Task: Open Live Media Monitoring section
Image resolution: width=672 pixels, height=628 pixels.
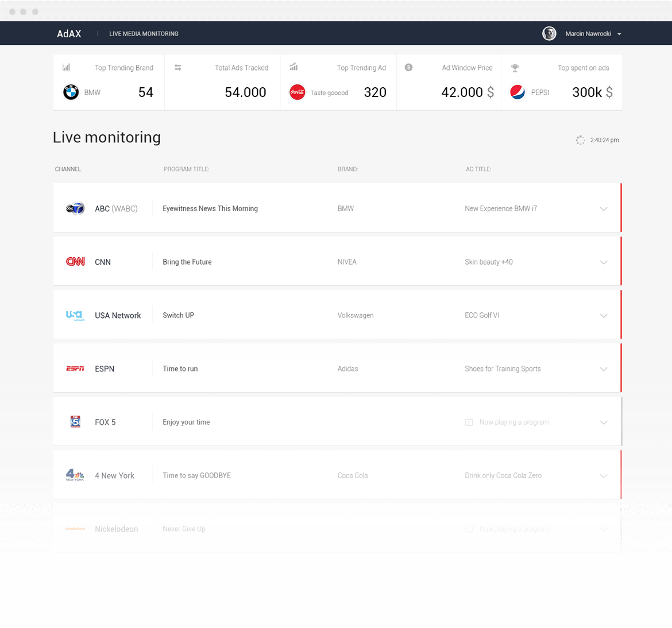Action: tap(144, 33)
